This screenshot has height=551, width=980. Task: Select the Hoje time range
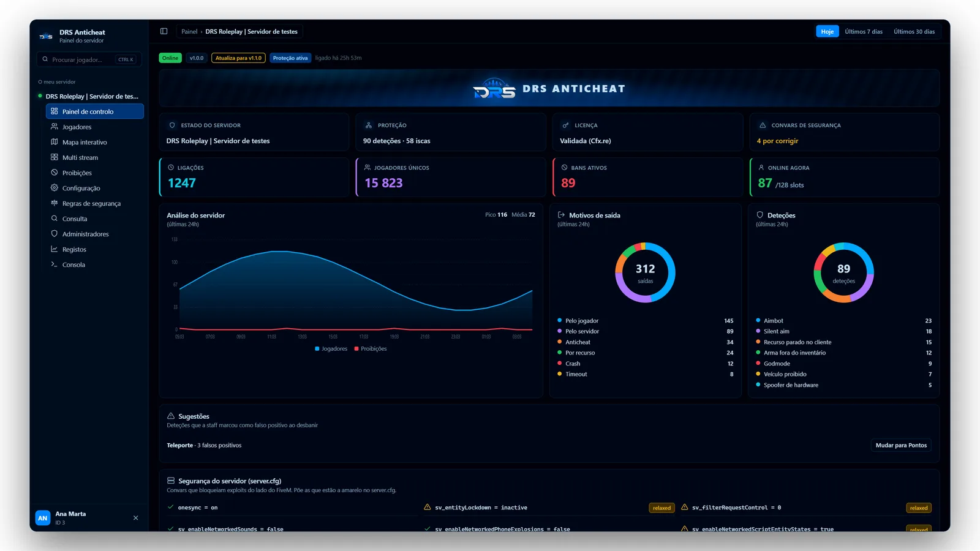pos(827,31)
